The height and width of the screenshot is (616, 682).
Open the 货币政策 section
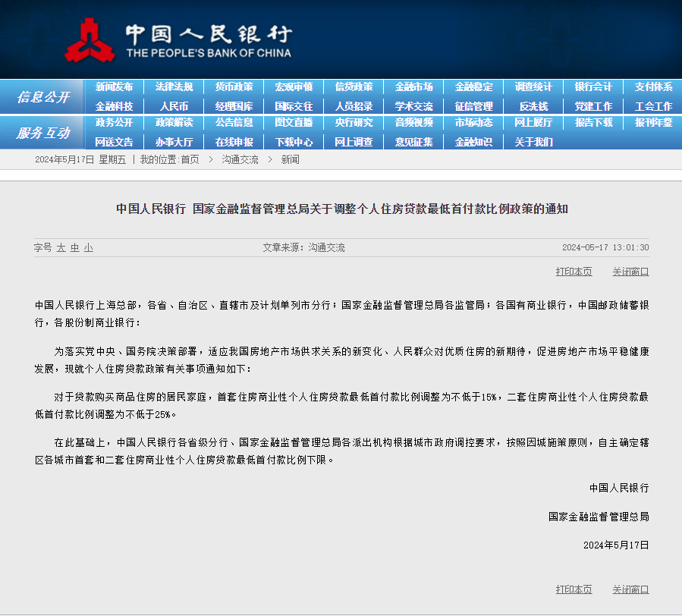click(x=234, y=87)
